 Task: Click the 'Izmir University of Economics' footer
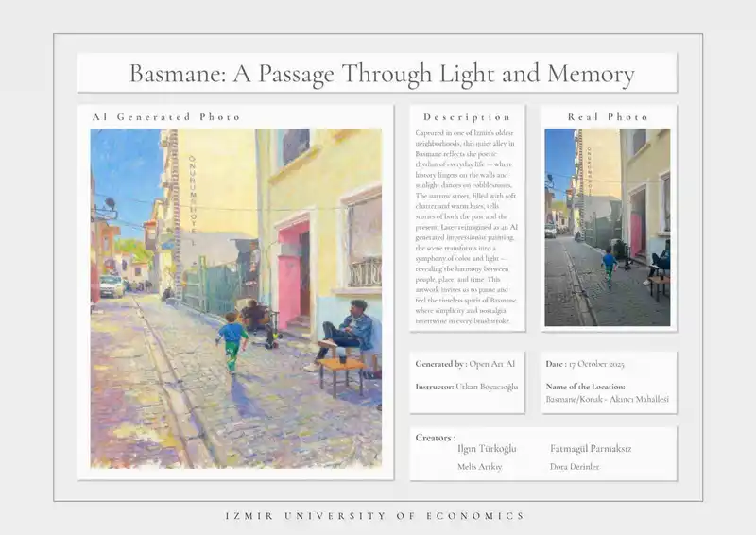point(375,516)
